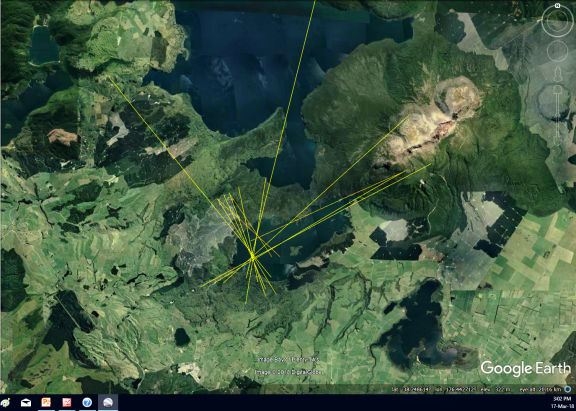Click the eye altitude readout in status bar

541,389
